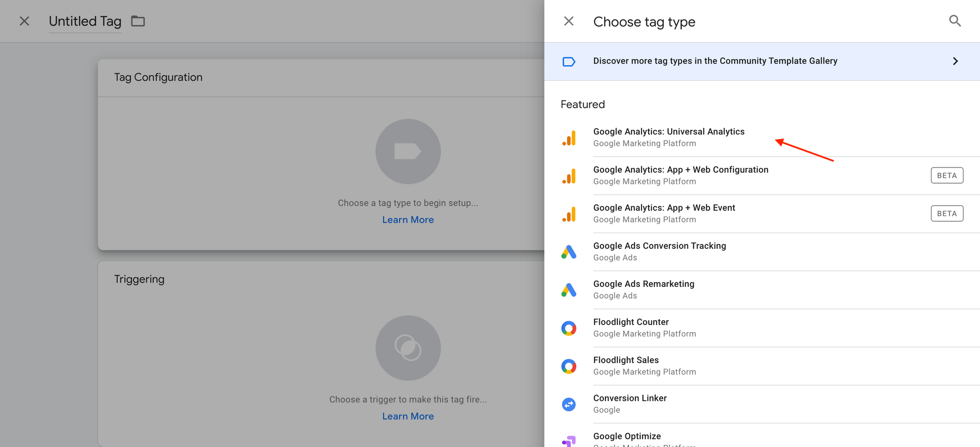Select Google Ads Conversion Tracking icon

[568, 252]
